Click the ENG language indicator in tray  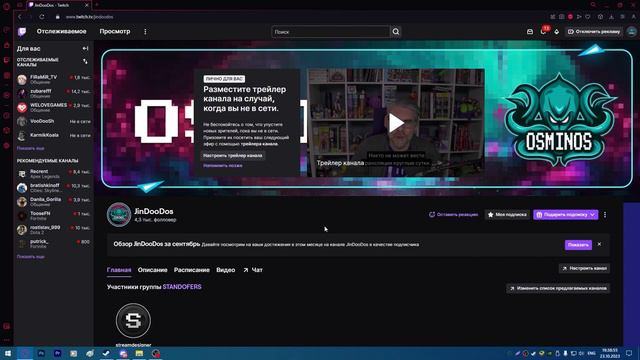click(x=591, y=353)
